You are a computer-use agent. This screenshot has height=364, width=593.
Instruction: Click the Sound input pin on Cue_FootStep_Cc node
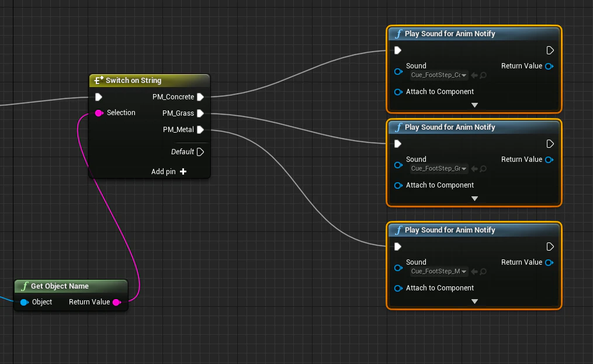tap(398, 71)
